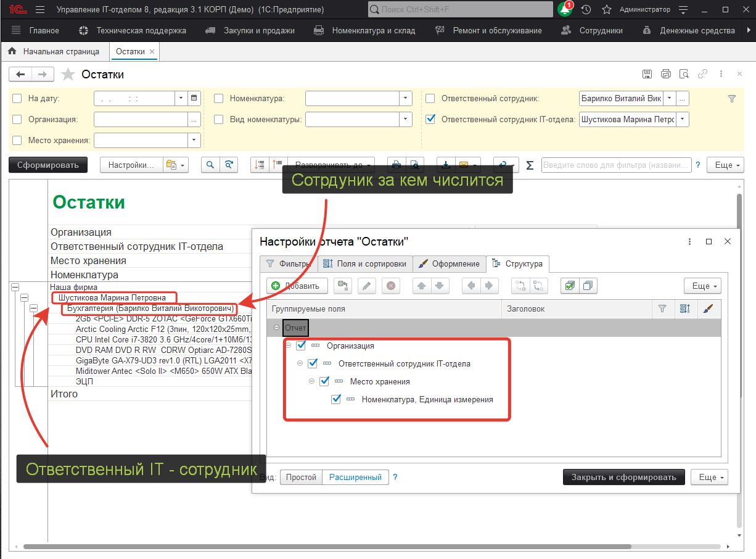Viewport: 756px width, 559px height.
Task: Click the report filter word input field
Action: (615, 165)
